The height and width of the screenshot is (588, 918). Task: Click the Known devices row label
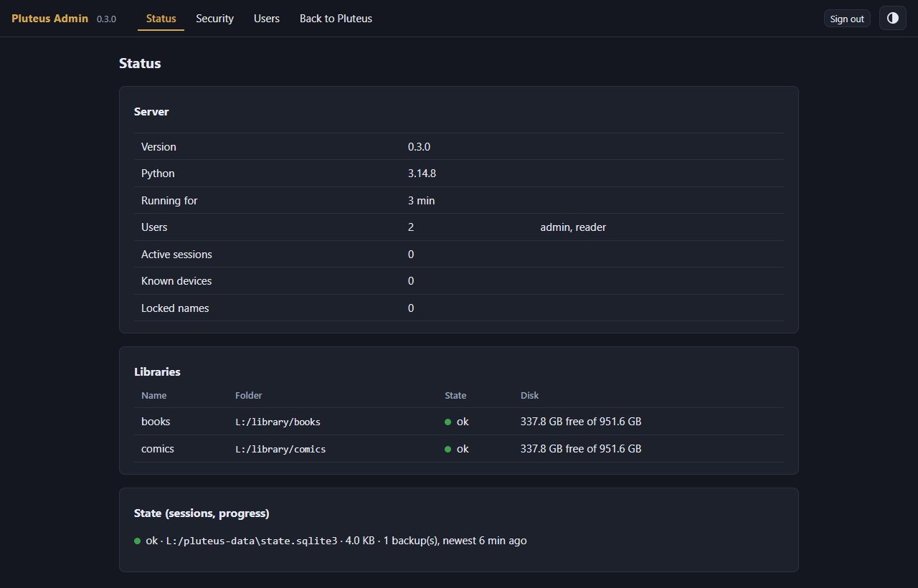coord(176,281)
